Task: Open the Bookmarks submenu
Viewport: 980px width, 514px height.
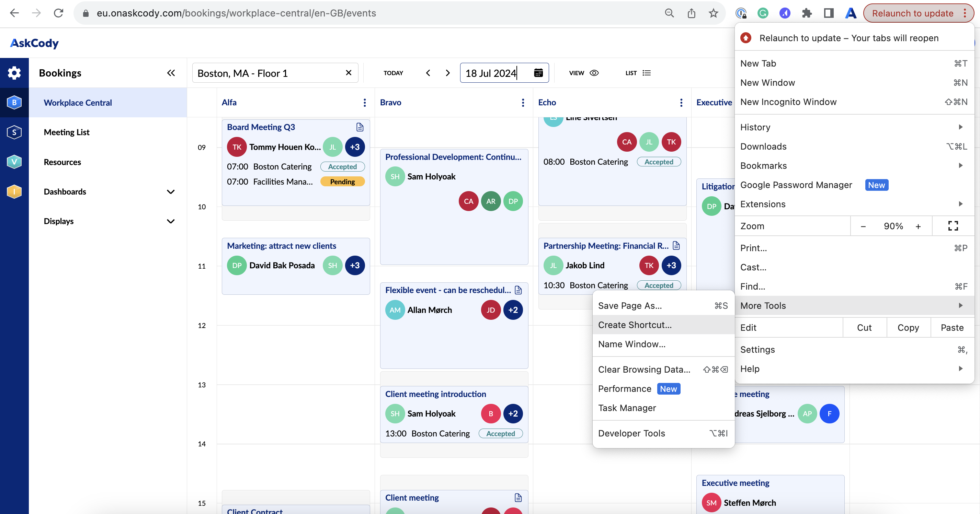Action: (x=854, y=165)
